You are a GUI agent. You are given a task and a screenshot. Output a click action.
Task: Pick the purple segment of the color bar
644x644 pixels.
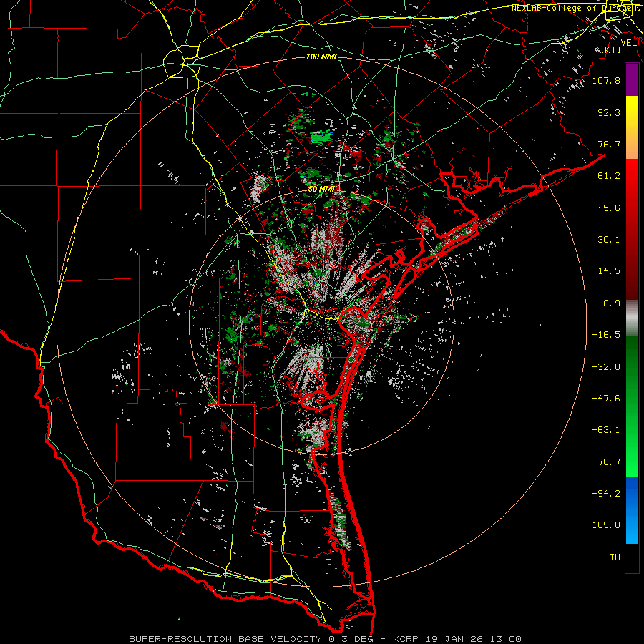(632, 79)
